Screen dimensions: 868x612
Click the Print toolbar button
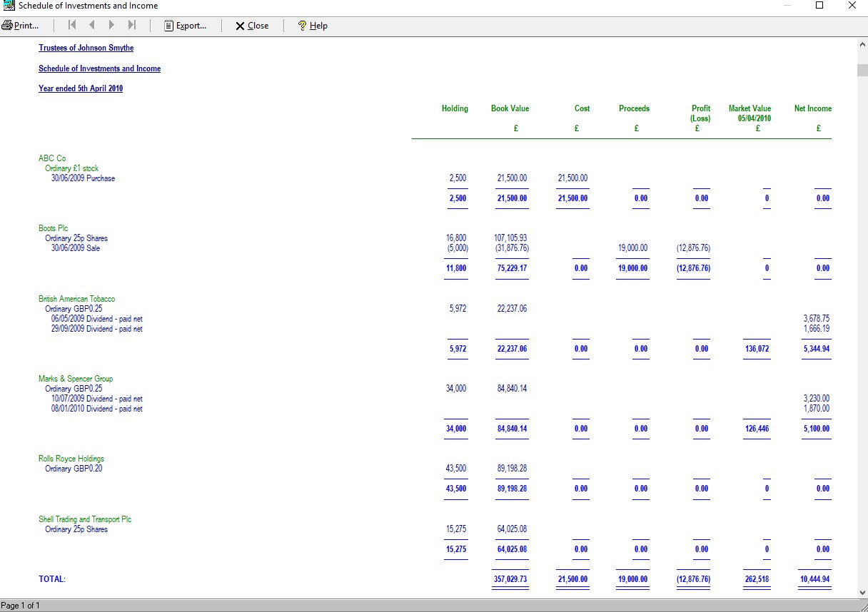tap(20, 26)
